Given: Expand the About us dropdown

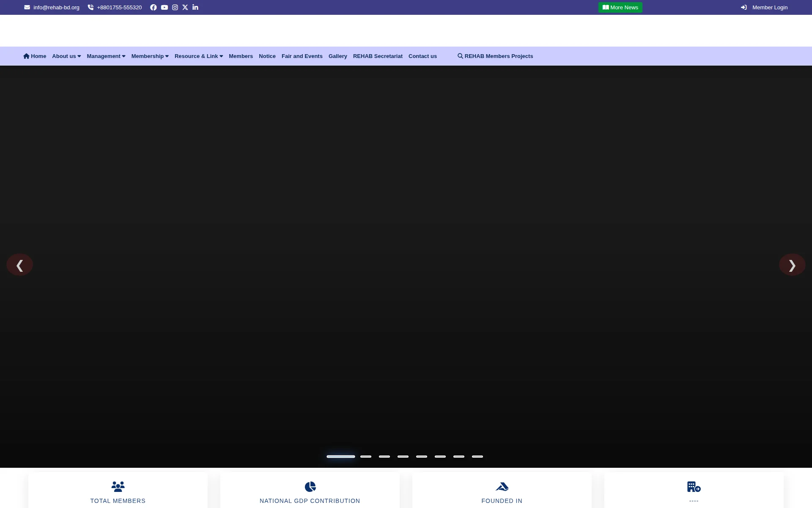Looking at the screenshot, I should click(x=66, y=56).
